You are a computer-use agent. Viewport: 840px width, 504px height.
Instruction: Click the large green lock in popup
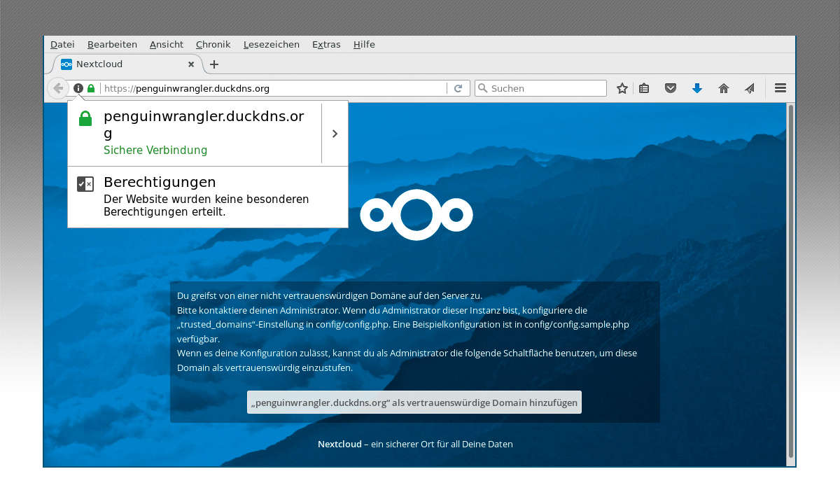(x=85, y=118)
